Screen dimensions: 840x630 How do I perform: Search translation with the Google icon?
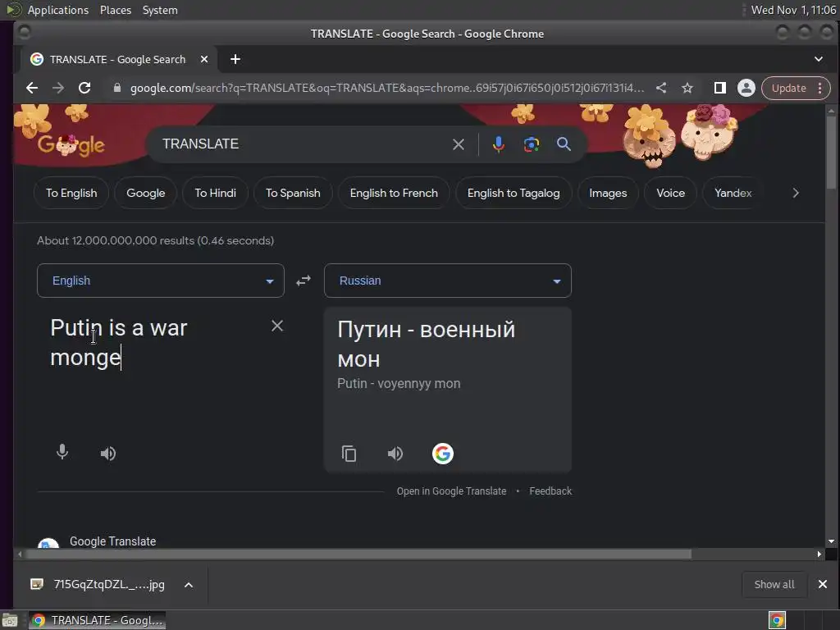[442, 454]
